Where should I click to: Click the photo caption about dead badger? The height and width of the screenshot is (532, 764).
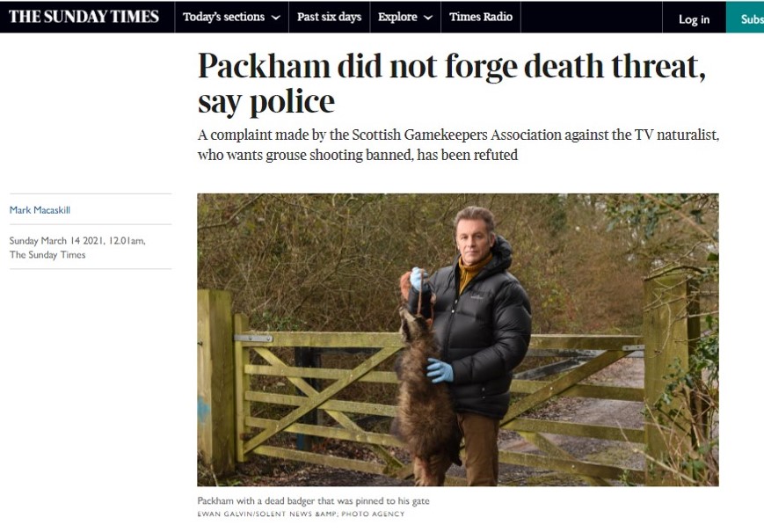point(313,500)
